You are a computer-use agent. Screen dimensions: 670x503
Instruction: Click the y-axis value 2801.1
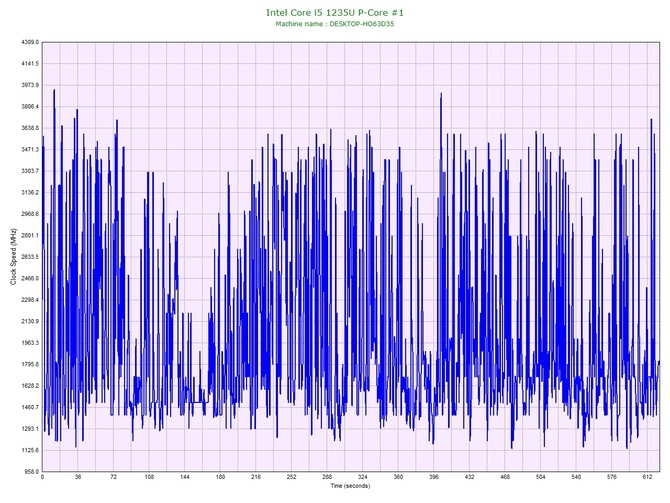click(x=30, y=235)
